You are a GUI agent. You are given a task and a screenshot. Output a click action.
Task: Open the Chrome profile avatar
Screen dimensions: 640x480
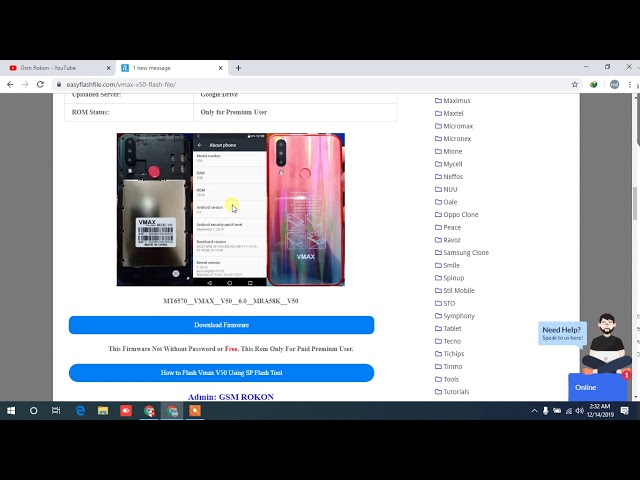point(614,84)
